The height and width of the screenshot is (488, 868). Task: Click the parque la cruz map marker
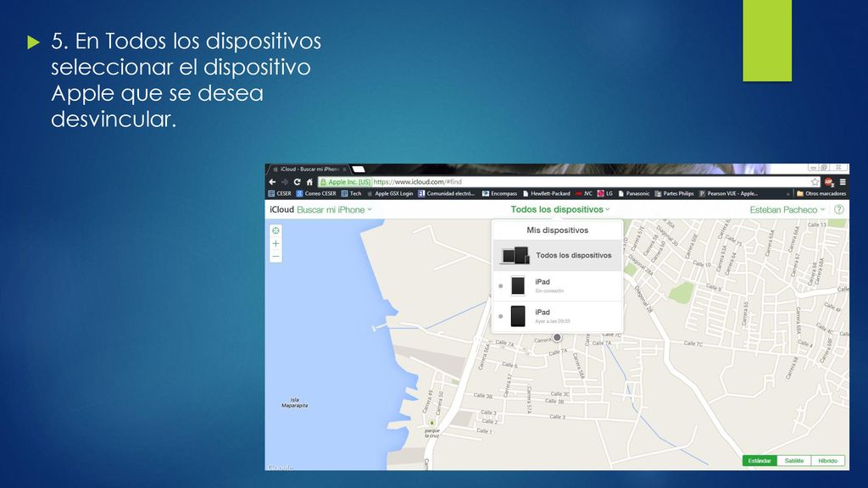[x=431, y=424]
